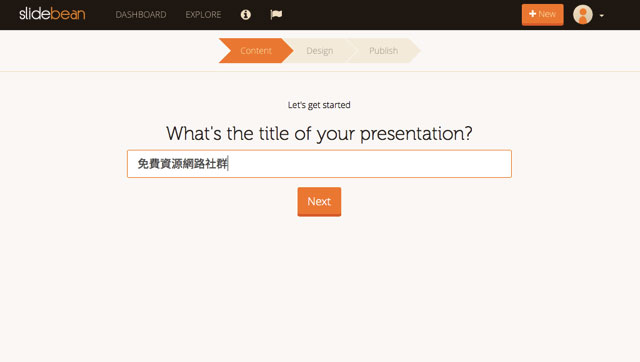The height and width of the screenshot is (362, 640).
Task: Switch to the Design step
Action: pos(320,51)
